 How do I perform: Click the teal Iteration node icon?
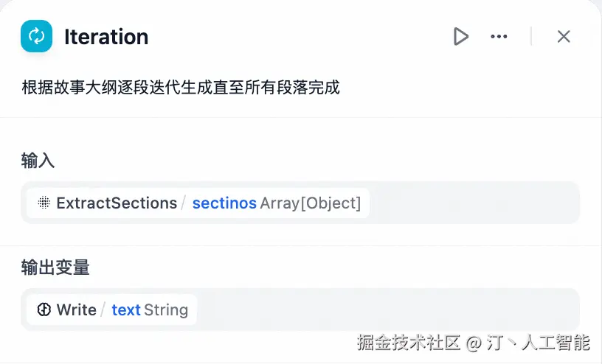tap(36, 36)
